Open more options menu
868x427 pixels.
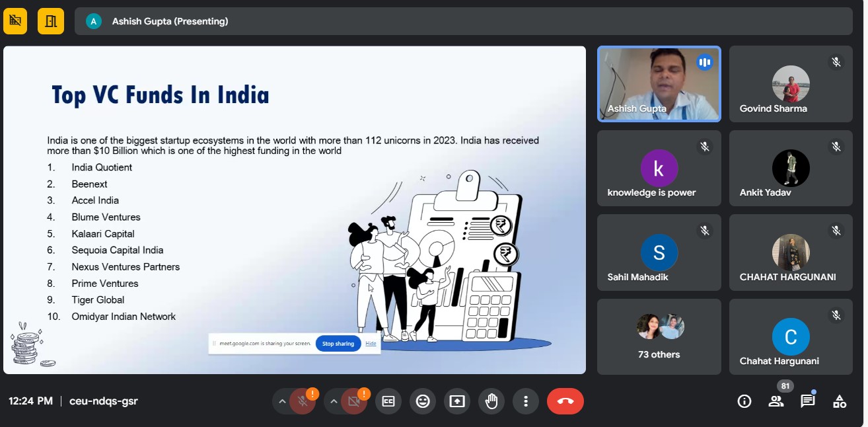(526, 401)
